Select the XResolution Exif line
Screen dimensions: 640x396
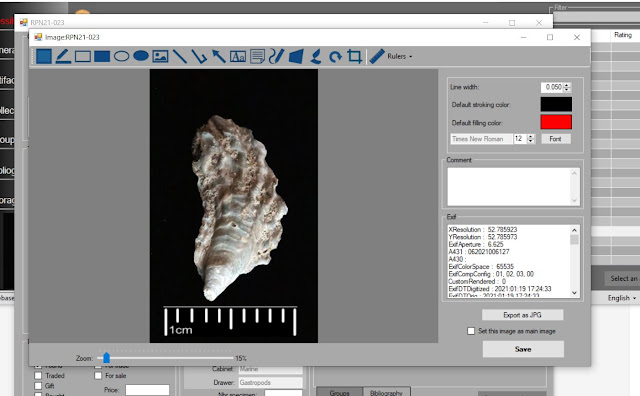click(x=483, y=229)
